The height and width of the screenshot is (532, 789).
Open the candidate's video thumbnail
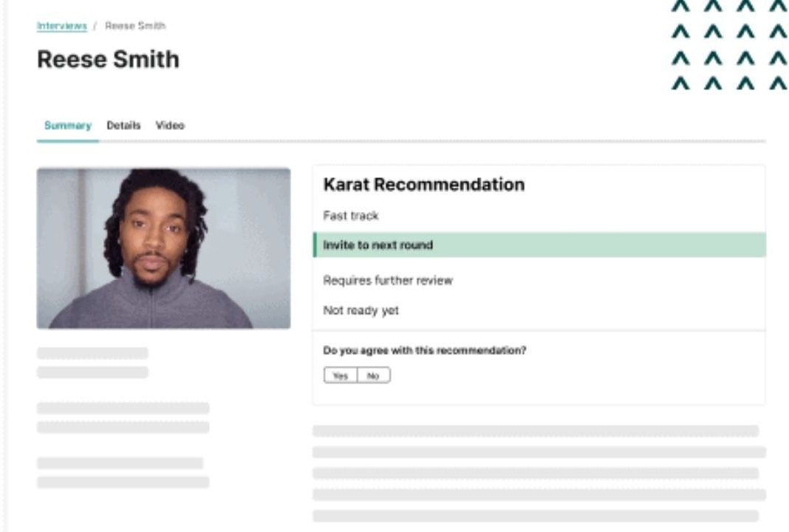pos(163,248)
